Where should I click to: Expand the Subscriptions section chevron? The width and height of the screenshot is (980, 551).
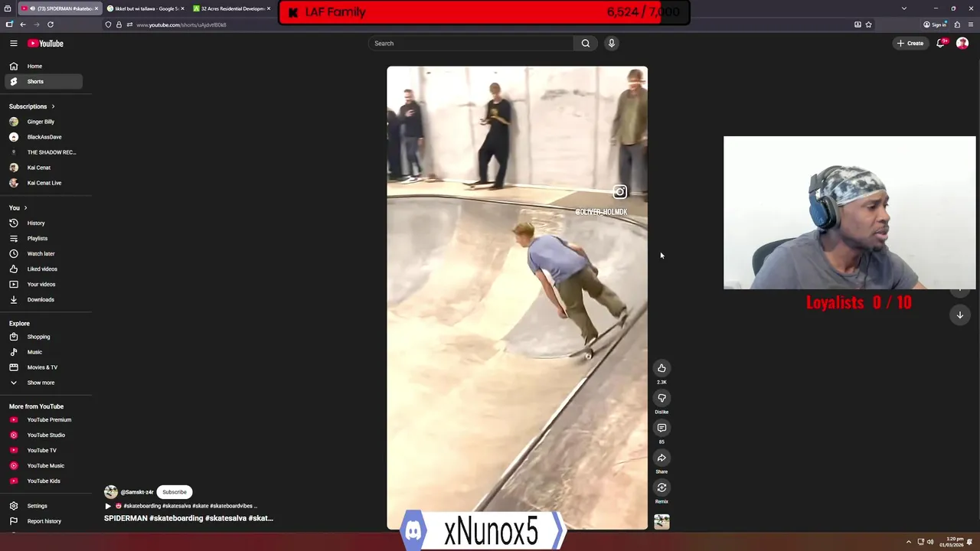[53, 106]
